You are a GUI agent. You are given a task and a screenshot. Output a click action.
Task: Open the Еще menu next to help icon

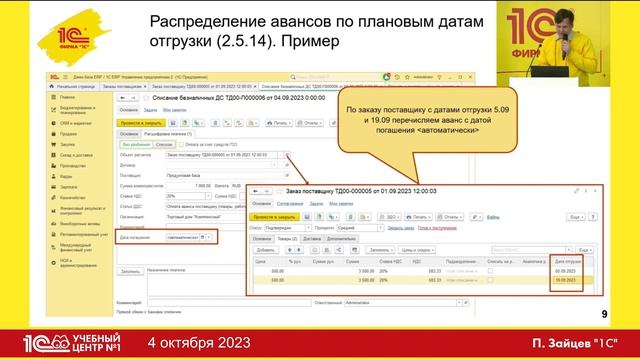pos(576,217)
